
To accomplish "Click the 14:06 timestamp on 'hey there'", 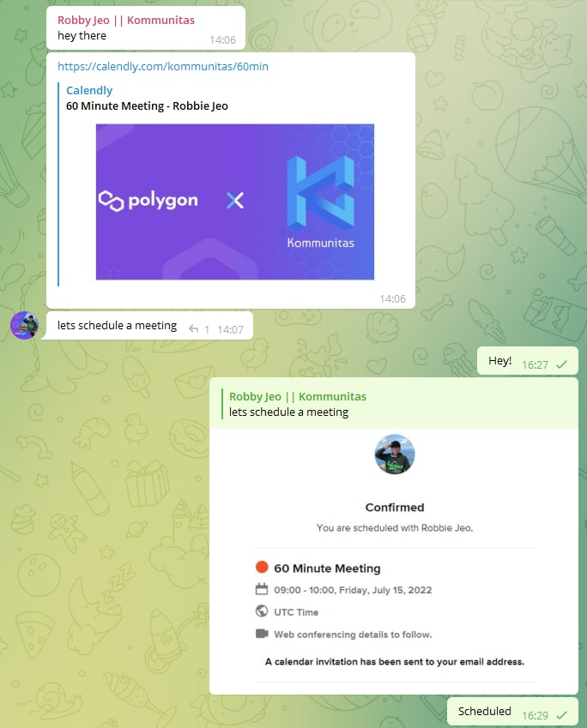I will tap(222, 40).
